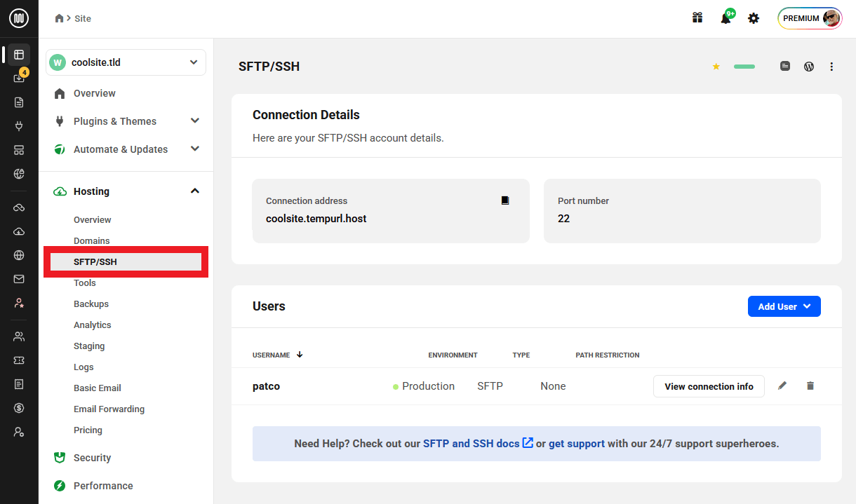Open the PREMIUM profile avatar menu
The height and width of the screenshot is (504, 856).
tap(810, 18)
